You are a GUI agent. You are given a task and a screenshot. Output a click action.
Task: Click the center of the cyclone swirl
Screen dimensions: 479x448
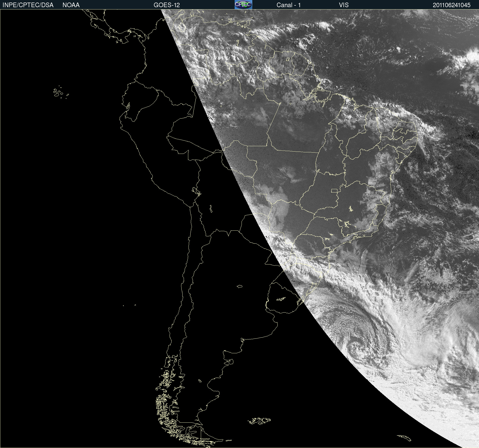pos(355,347)
